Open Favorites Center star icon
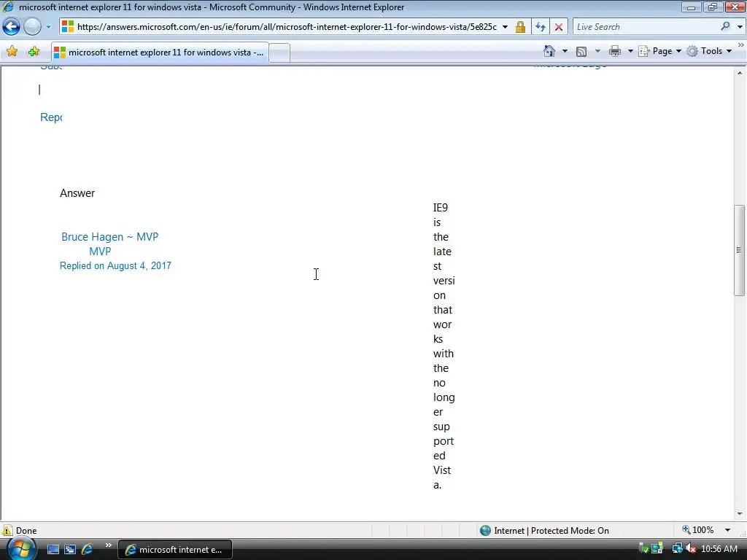 (12, 52)
